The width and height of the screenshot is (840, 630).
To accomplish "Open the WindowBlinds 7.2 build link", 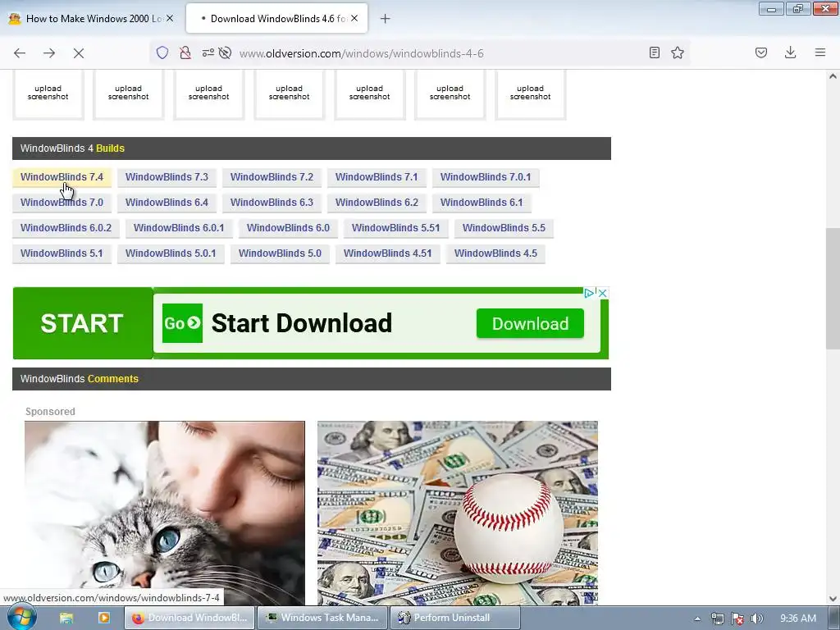I will (x=272, y=177).
